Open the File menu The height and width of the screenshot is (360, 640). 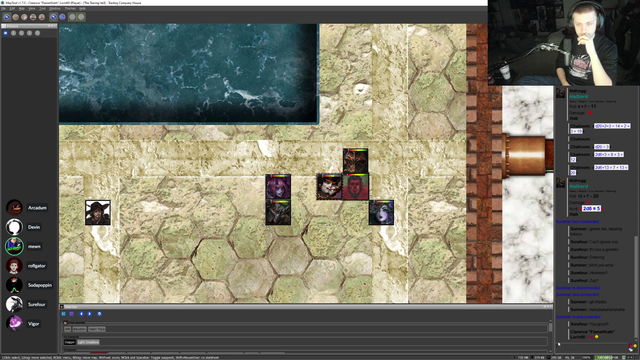coord(3,8)
